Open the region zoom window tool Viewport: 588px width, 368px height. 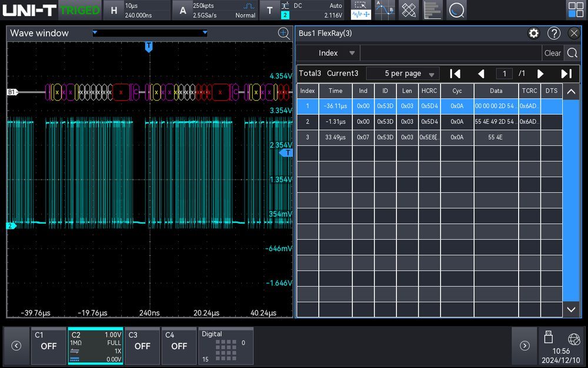point(360,5)
